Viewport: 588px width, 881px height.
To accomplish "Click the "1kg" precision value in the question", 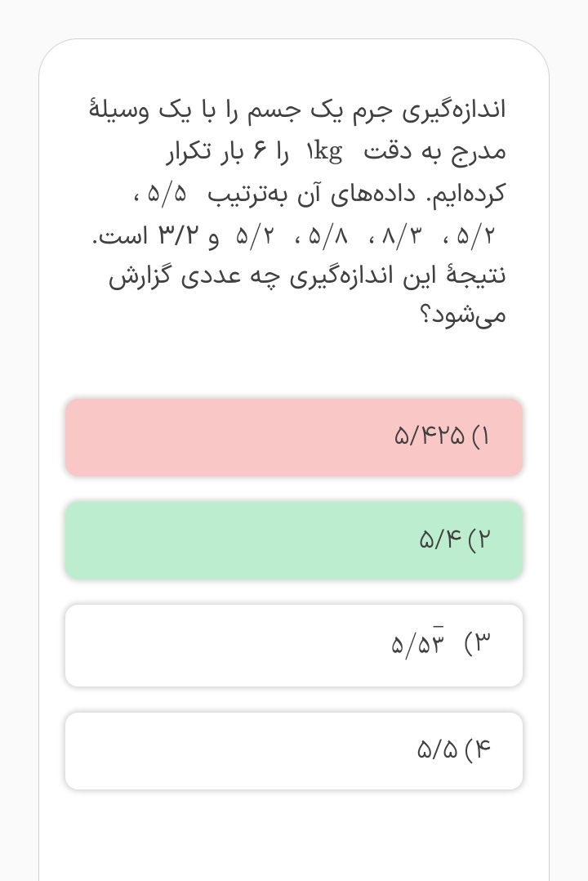I will [324, 152].
